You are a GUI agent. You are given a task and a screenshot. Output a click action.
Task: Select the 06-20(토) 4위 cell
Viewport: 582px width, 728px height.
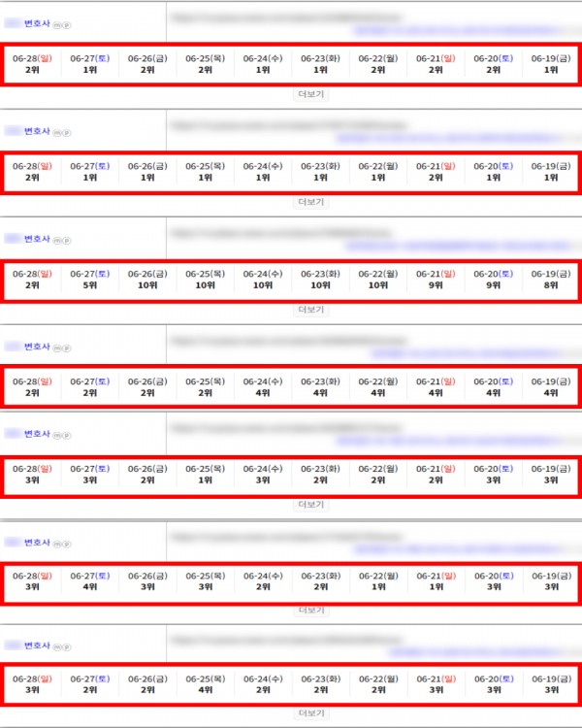pyautogui.click(x=493, y=387)
